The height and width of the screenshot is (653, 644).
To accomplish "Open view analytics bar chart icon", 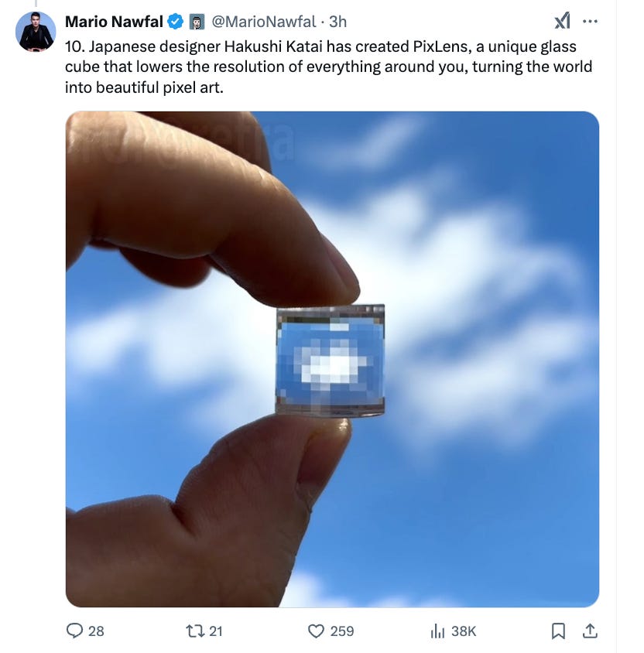I will tap(437, 631).
